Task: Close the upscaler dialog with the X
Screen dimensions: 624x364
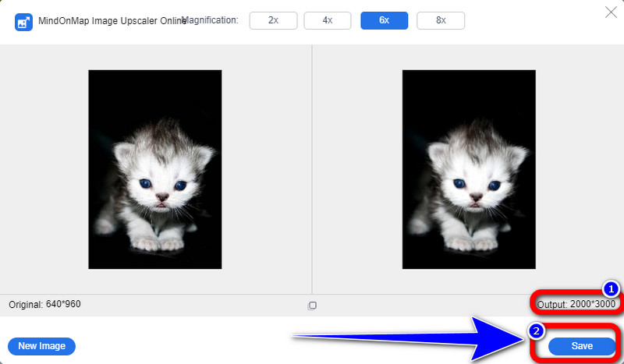Action: [610, 12]
